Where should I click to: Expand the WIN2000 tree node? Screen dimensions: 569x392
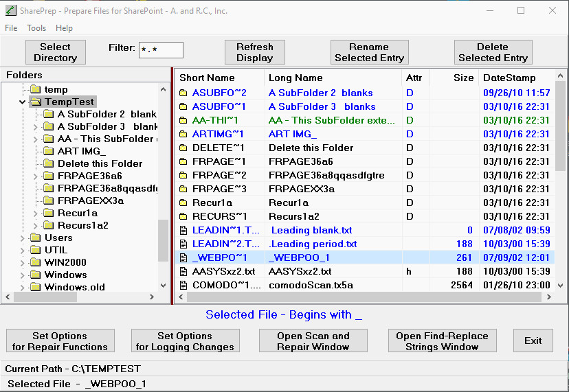click(22, 263)
